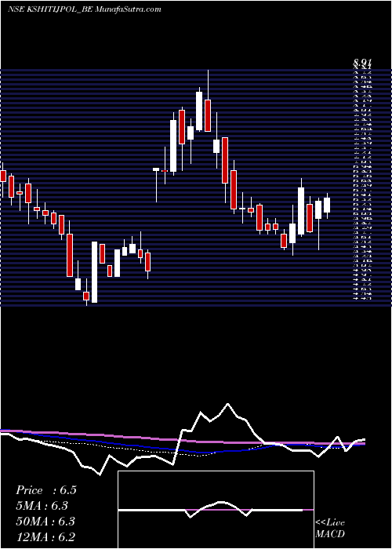Viewport: 392px width, 549px height.
Task: Click the '5MA : 6.3' value
Action: [x=42, y=506]
